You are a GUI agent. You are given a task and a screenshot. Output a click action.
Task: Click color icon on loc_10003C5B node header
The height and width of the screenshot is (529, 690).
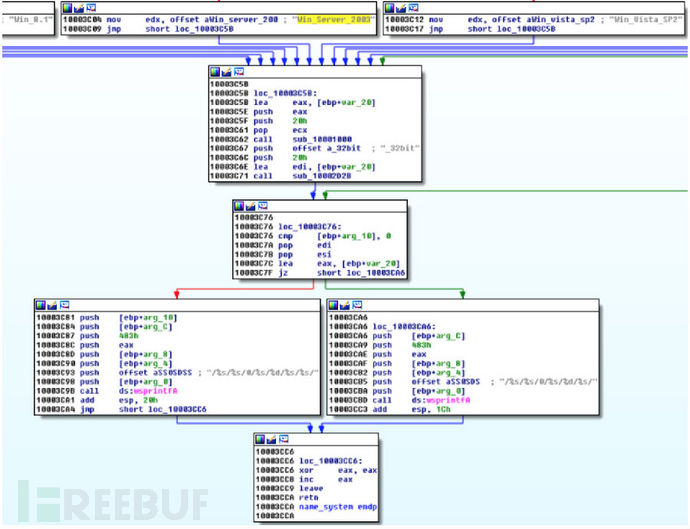tap(215, 74)
